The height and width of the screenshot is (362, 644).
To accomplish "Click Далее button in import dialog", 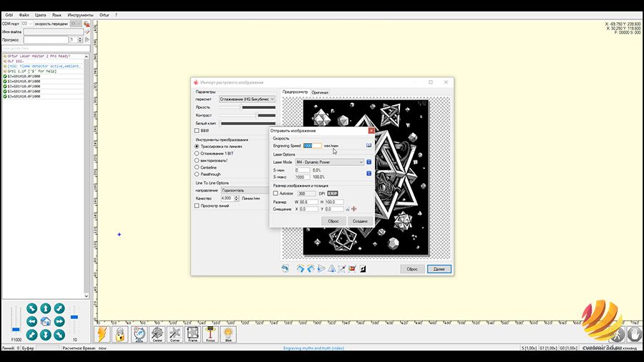I will [x=439, y=269].
